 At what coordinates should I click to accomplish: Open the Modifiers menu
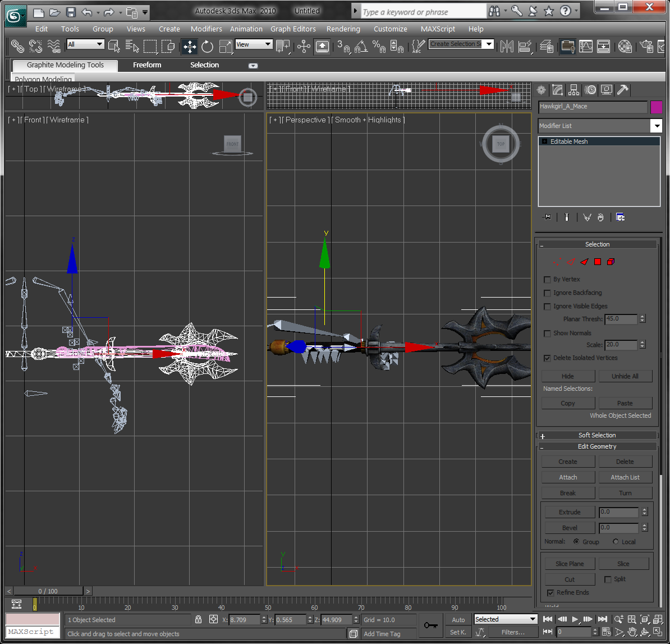click(x=206, y=29)
